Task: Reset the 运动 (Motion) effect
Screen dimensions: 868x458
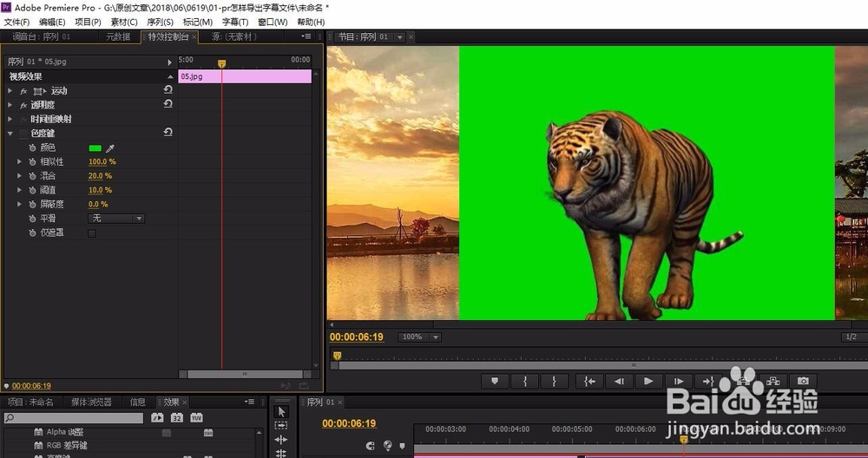Action: [x=168, y=89]
